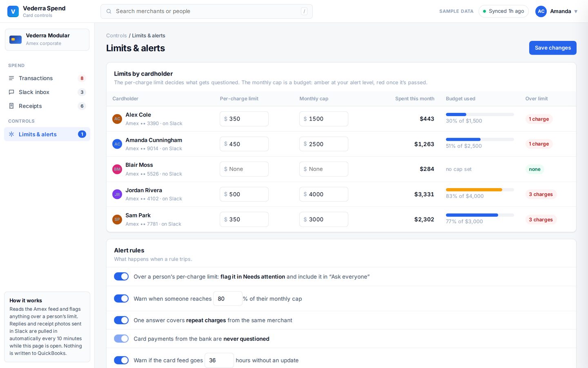Click the SAMPLE DATA label
Image resolution: width=588 pixels, height=368 pixels.
[456, 11]
